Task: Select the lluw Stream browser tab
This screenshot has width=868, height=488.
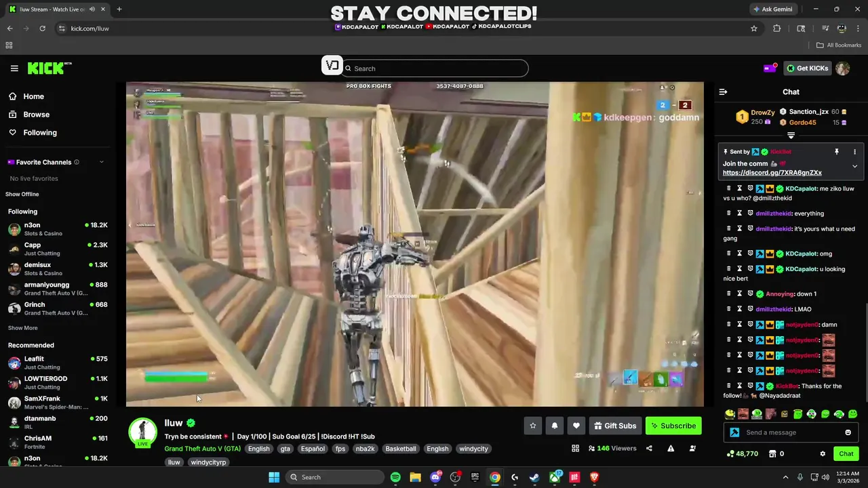Action: 56,9
